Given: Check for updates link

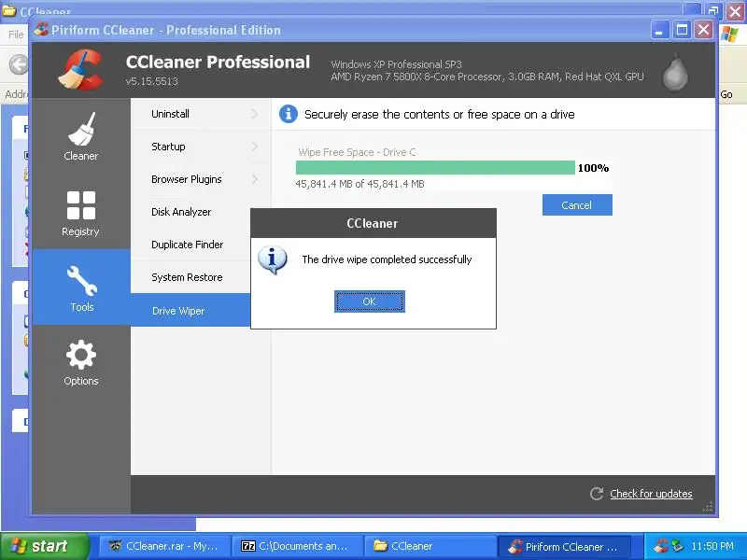Looking at the screenshot, I should coord(651,494).
